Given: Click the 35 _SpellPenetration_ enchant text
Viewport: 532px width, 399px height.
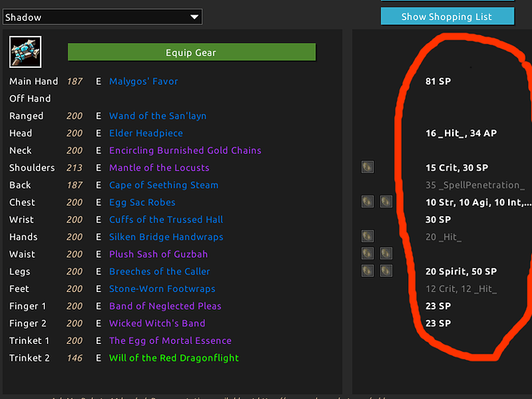Looking at the screenshot, I should 475,185.
